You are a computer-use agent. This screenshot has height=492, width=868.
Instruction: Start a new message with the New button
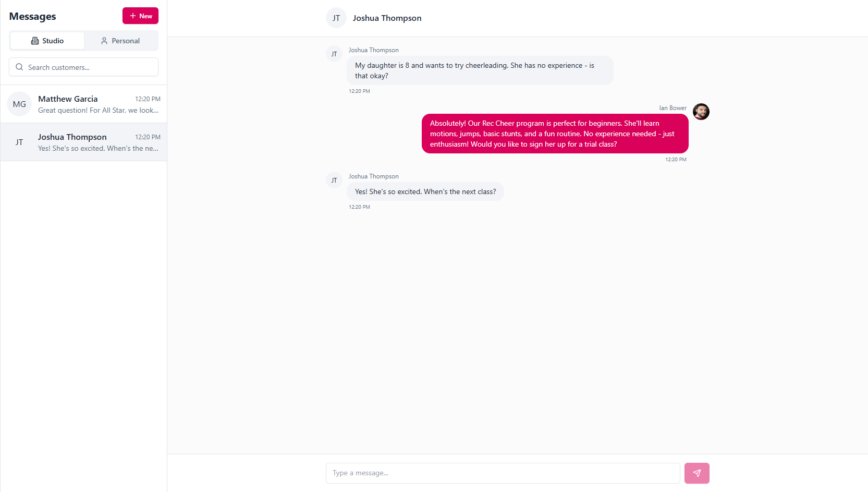pyautogui.click(x=140, y=16)
